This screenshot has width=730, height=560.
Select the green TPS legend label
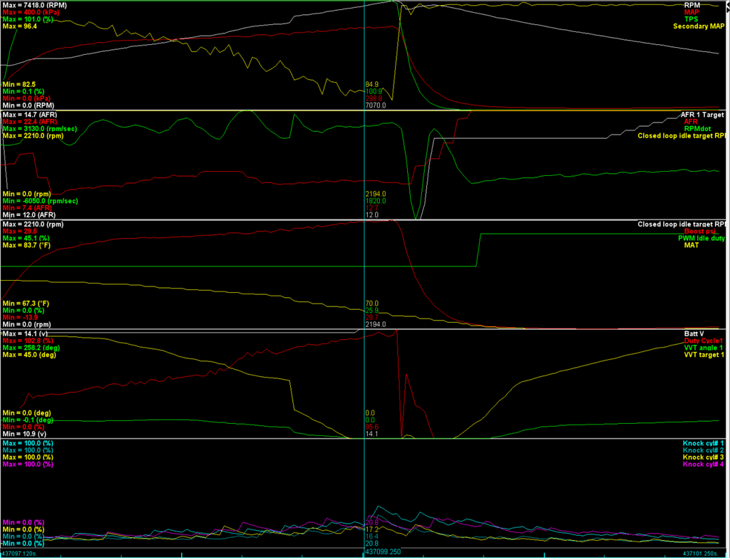(x=692, y=19)
